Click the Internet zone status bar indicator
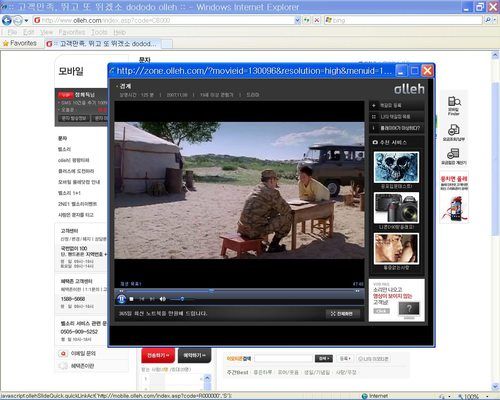The height and width of the screenshot is (400, 500). click(x=375, y=396)
